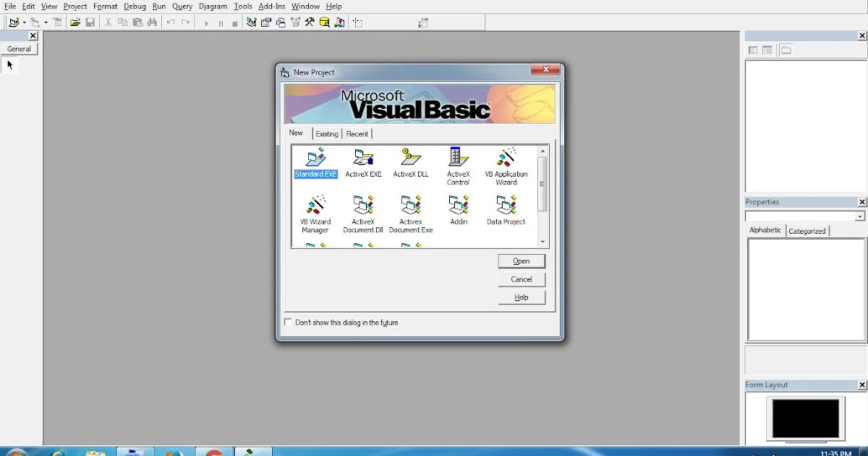868x456 pixels.
Task: Click the Undo arrow icon
Action: tap(171, 22)
